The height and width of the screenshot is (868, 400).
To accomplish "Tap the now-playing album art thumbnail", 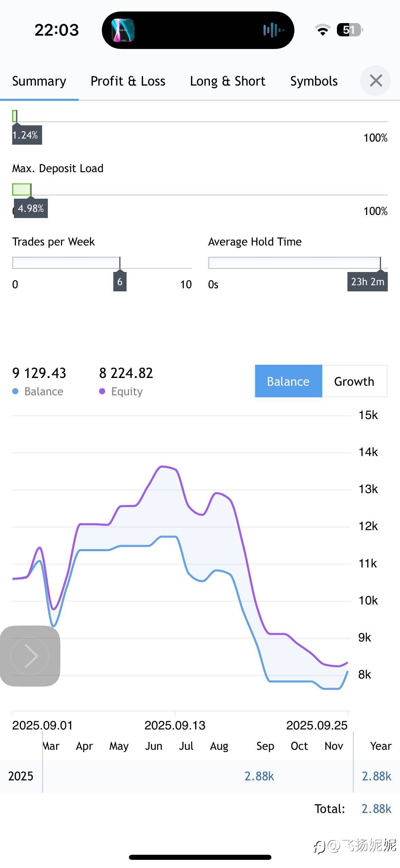I will pos(123,30).
